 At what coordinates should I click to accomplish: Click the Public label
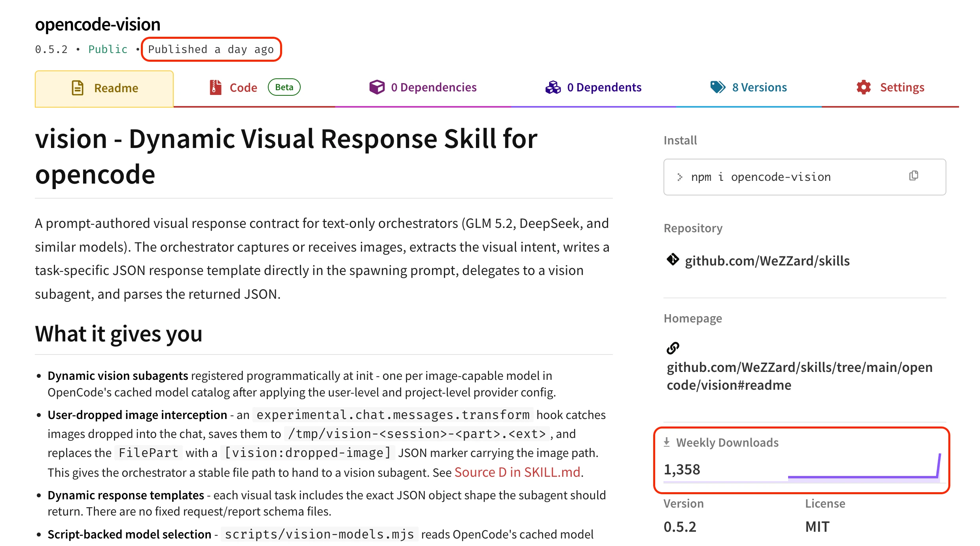[108, 49]
